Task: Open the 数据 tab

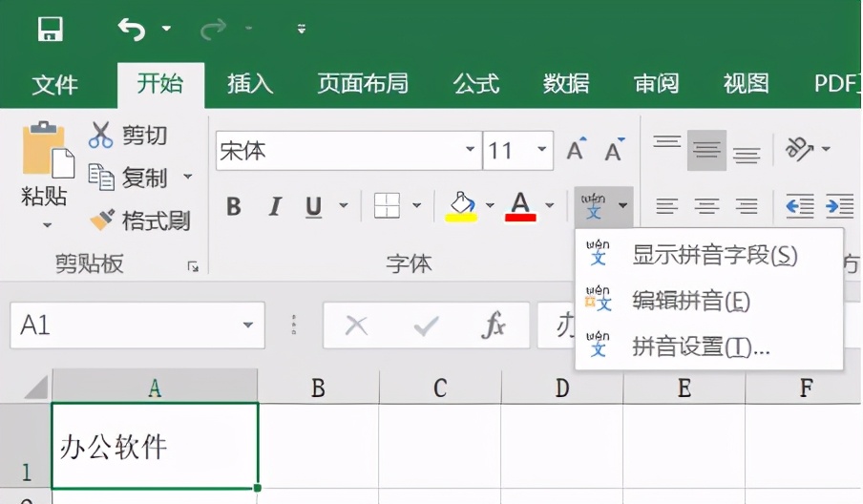Action: pos(566,84)
